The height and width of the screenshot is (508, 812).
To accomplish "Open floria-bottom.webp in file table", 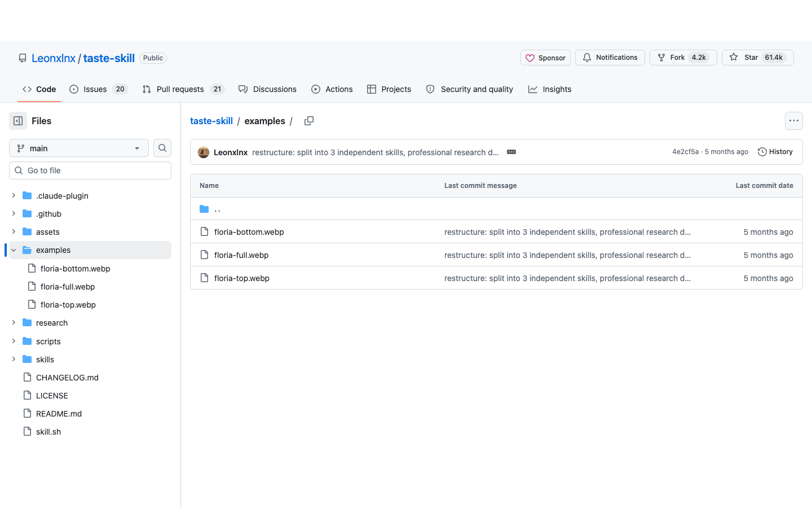I will (x=249, y=232).
